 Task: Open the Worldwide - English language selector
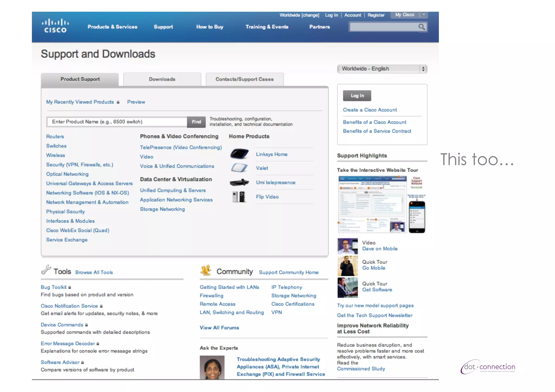tap(382, 69)
